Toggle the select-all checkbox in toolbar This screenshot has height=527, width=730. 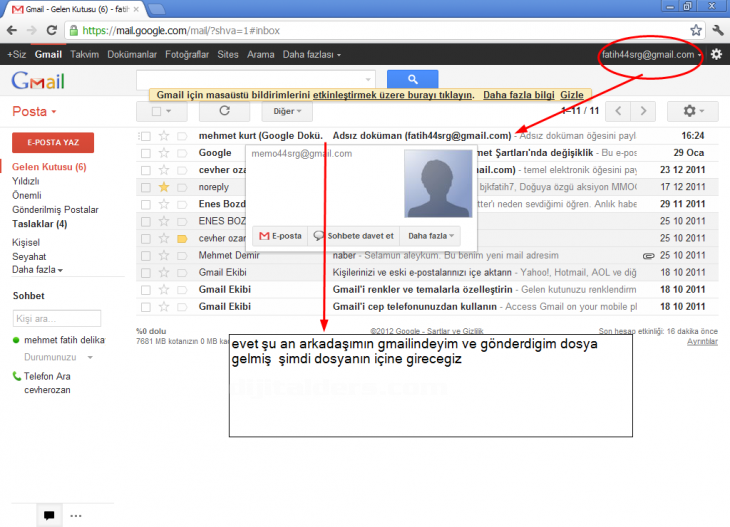coord(156,111)
